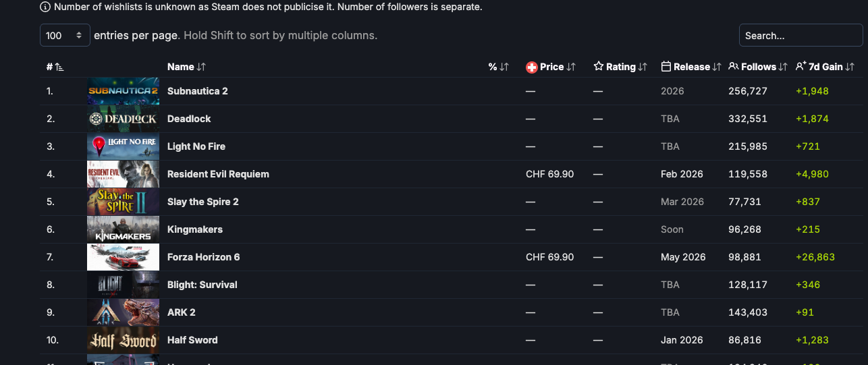Click the Name column sort arrows

[x=201, y=67]
